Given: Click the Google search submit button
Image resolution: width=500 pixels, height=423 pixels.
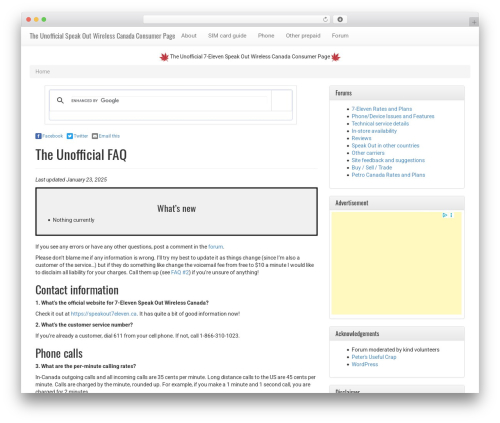Looking at the screenshot, I should click(282, 100).
